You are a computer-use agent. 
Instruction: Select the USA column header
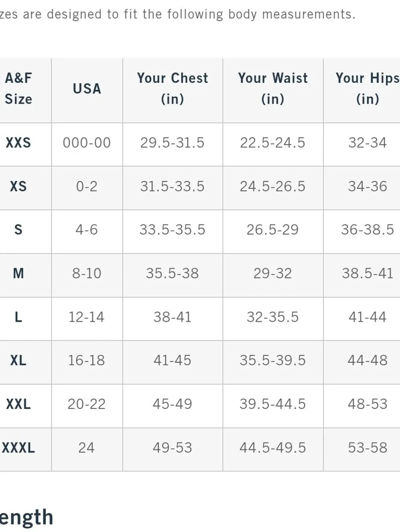[x=87, y=88]
